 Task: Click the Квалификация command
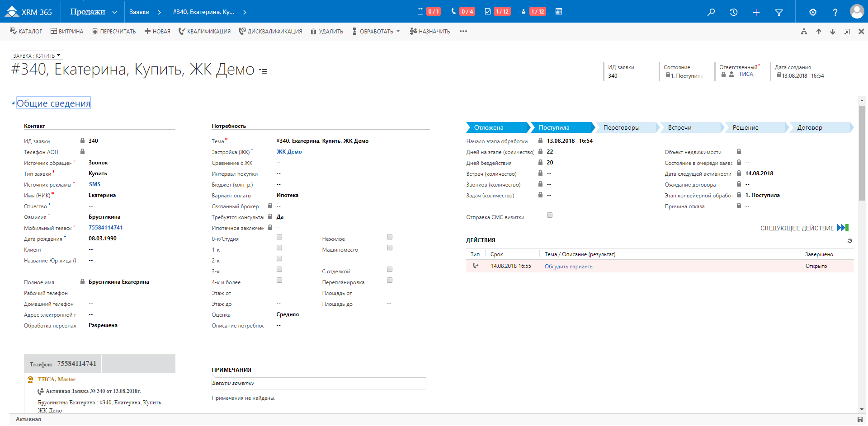[204, 31]
